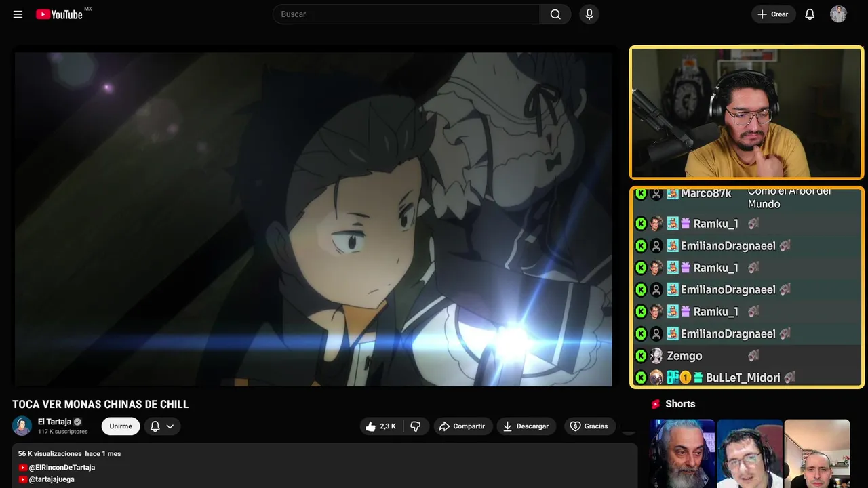Open the @tartajajuega channel link

[52, 479]
